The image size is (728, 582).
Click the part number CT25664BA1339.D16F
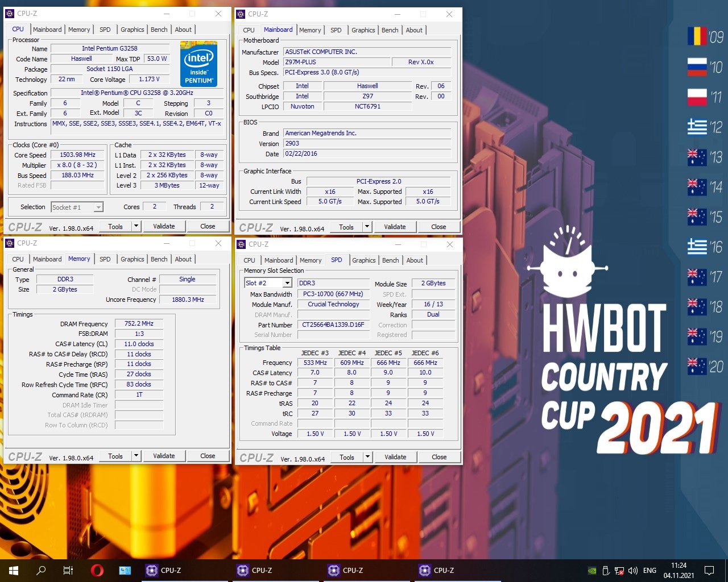[333, 325]
